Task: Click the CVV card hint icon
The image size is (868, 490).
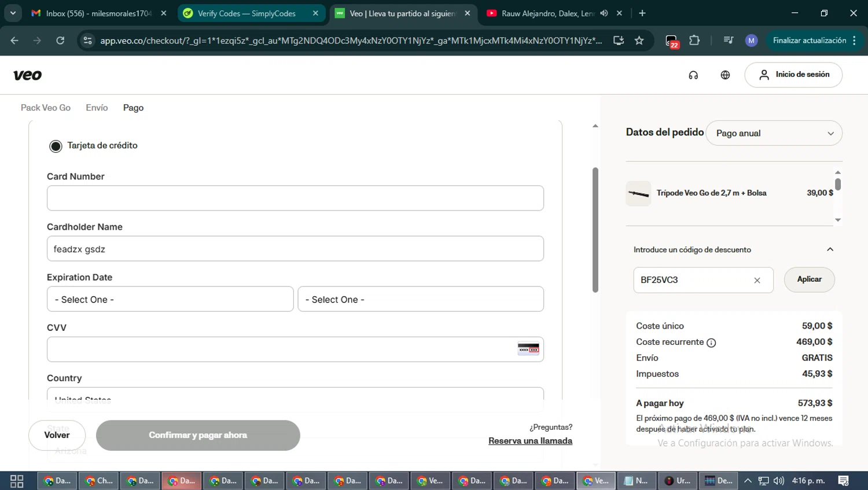Action: (x=528, y=349)
